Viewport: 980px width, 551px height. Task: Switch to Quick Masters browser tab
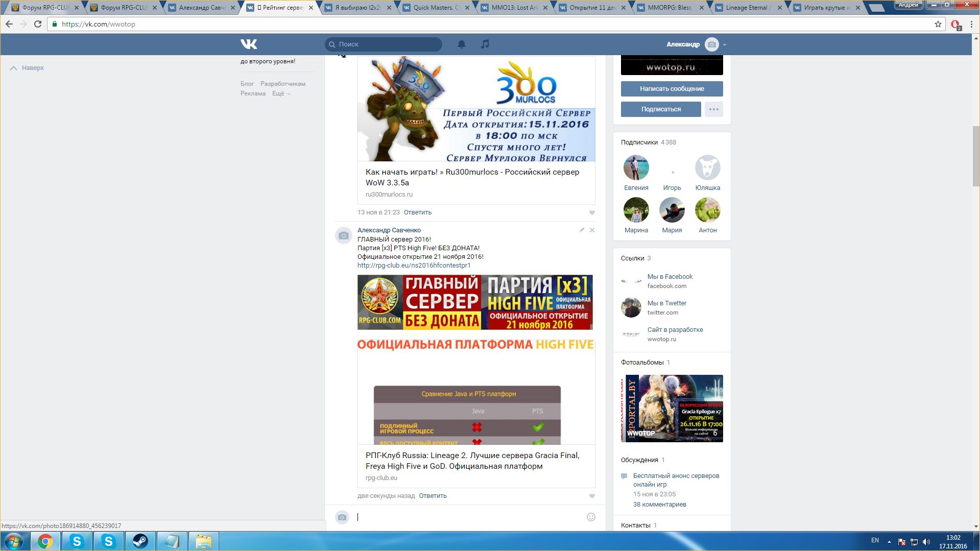pos(436,8)
